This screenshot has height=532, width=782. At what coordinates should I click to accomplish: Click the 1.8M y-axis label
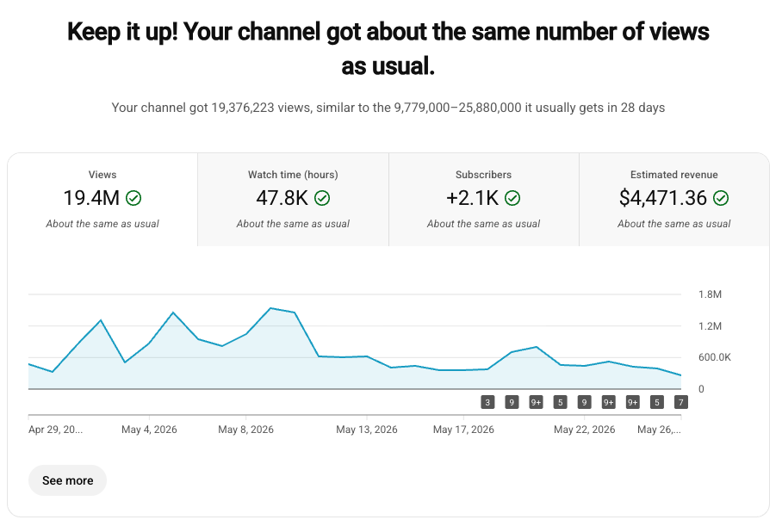[710, 294]
